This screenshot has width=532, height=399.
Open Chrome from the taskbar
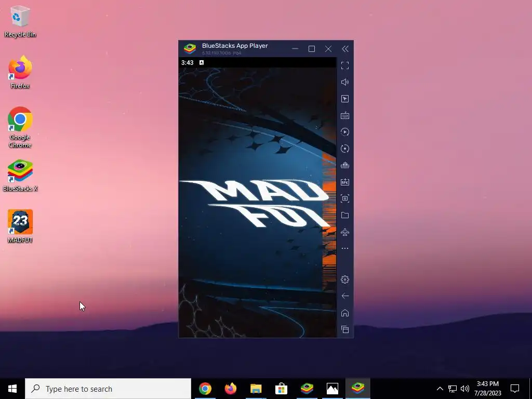click(x=205, y=389)
